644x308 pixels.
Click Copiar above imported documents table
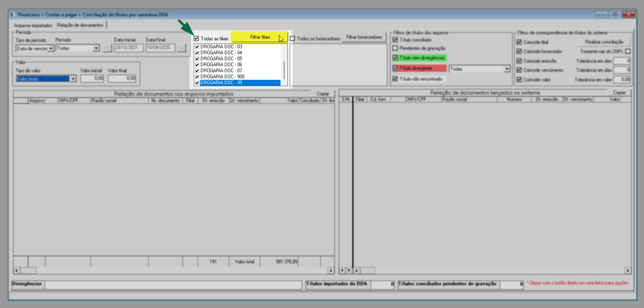[x=323, y=94]
